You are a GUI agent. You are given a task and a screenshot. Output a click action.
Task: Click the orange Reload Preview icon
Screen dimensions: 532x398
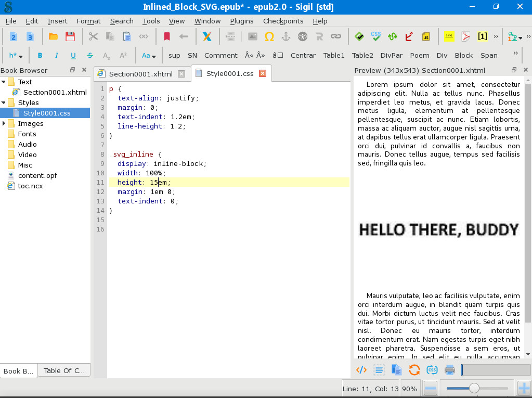pyautogui.click(x=414, y=370)
